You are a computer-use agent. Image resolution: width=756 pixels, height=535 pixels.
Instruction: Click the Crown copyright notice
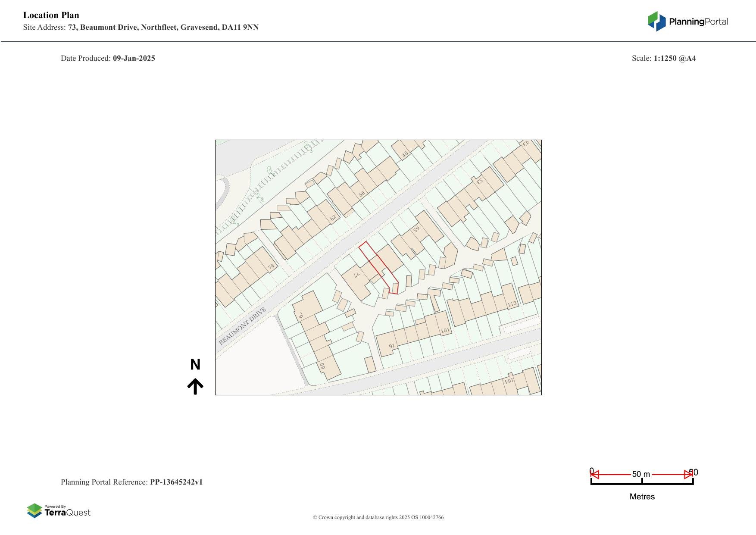(x=378, y=517)
